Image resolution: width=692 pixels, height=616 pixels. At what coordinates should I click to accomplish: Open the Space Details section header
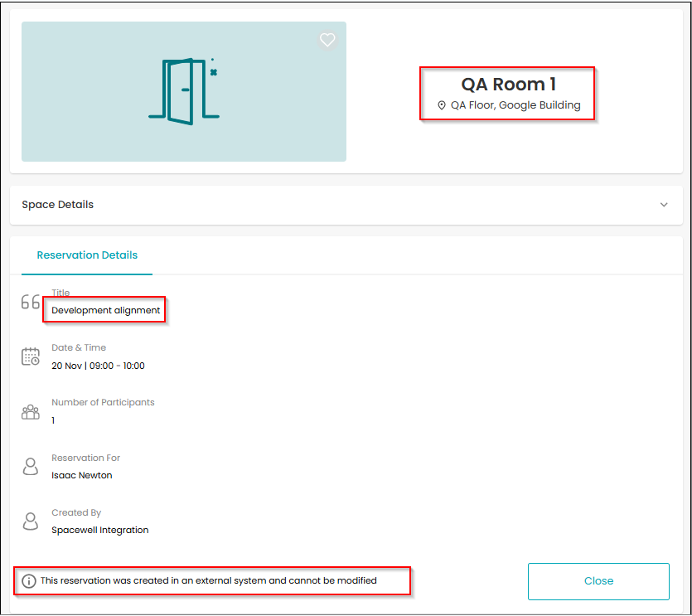click(346, 205)
